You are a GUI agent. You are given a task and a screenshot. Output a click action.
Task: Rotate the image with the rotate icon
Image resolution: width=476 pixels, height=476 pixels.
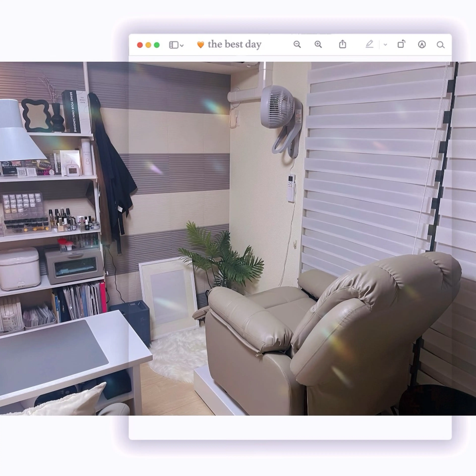[x=401, y=44]
